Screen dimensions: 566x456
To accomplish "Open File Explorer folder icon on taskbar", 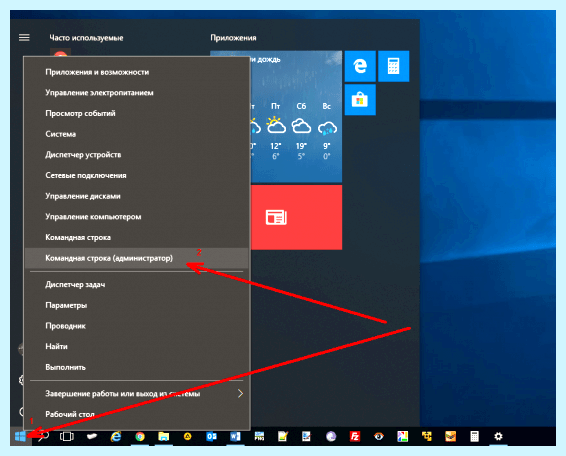I will pyautogui.click(x=164, y=437).
